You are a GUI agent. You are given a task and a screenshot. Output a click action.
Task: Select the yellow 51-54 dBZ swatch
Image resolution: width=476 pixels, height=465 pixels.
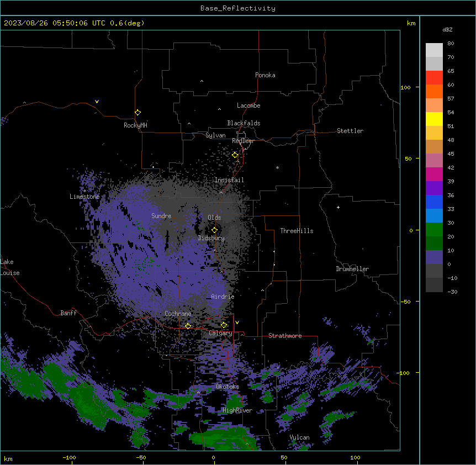click(434, 119)
